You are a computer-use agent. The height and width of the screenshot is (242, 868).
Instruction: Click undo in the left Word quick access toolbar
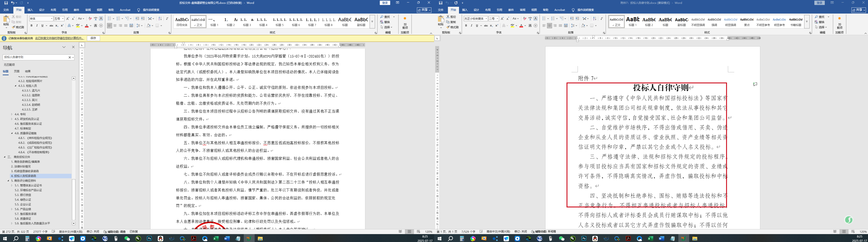point(12,3)
